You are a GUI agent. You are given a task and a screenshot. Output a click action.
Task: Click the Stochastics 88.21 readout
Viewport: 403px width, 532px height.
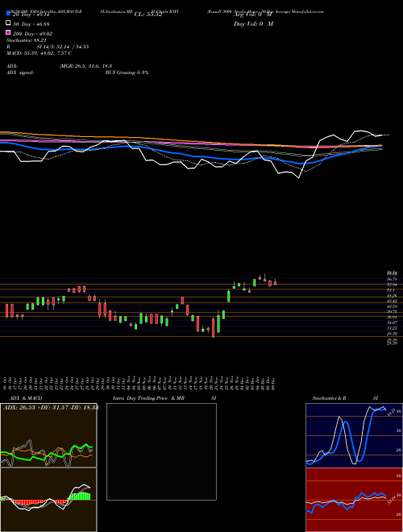(26, 40)
